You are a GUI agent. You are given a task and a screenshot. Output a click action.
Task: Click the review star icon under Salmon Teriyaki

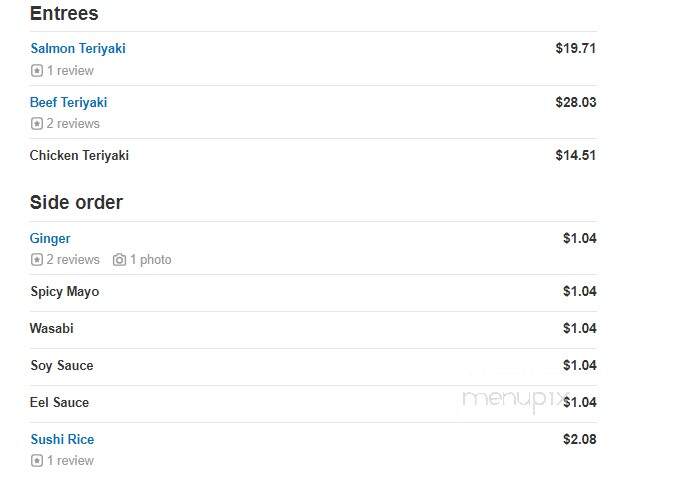pos(37,70)
